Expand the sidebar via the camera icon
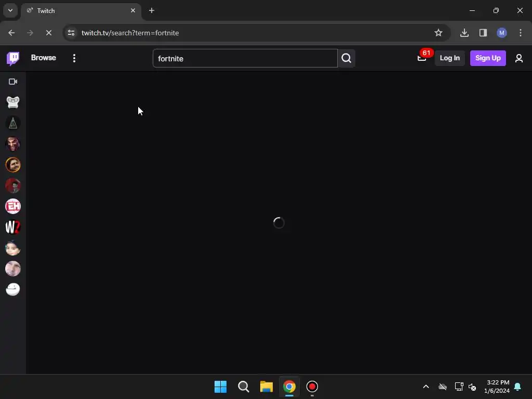This screenshot has height=399, width=532. point(13,82)
